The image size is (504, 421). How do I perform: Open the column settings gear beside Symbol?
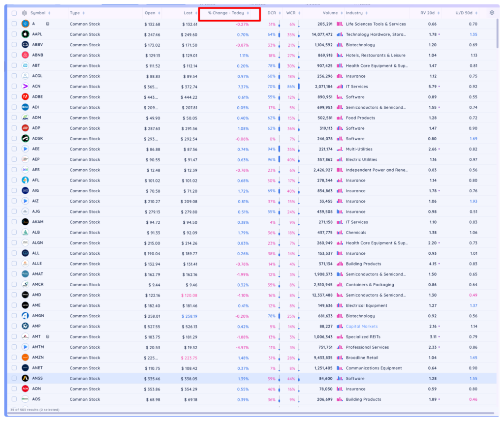[25, 13]
